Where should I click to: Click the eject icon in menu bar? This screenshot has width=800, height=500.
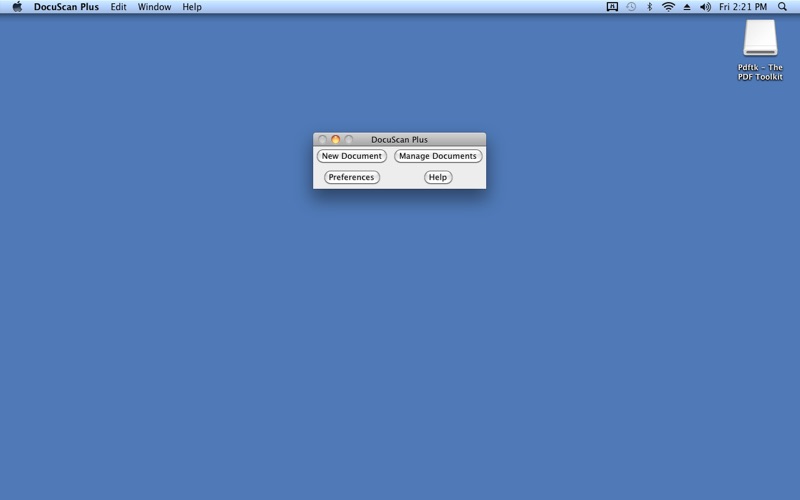point(687,7)
